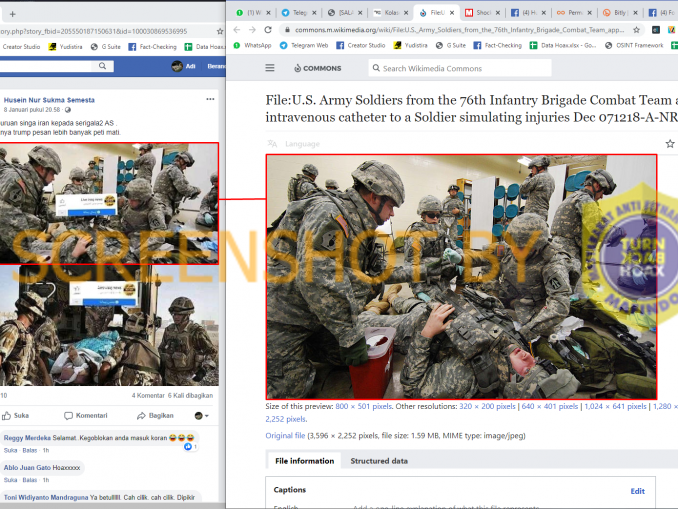678x509 pixels.
Task: Open Reggy Merdeka commenter profile
Action: tap(27, 438)
